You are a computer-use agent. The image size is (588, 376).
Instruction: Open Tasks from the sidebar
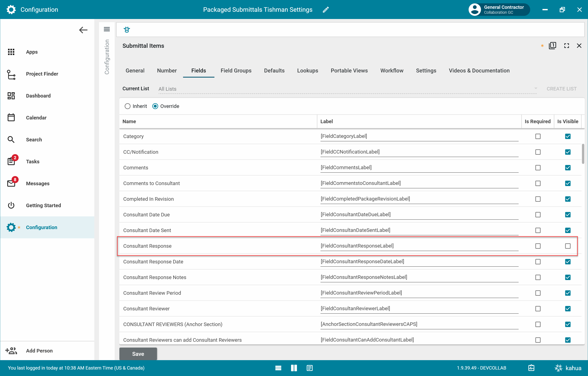(x=33, y=161)
